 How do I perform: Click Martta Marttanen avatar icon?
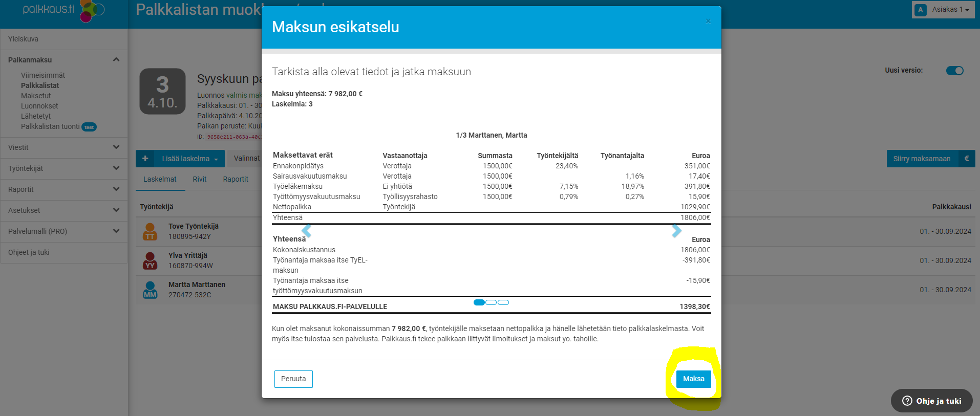click(150, 290)
